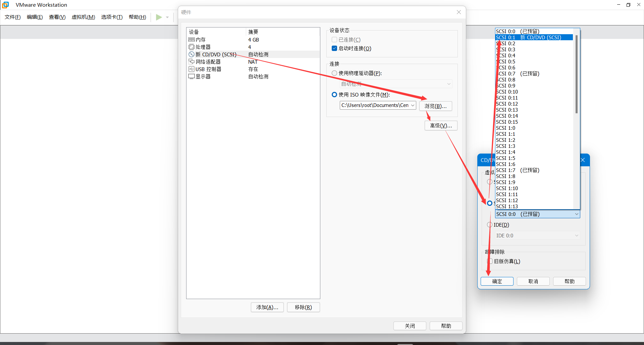Click the green power-on play icon
The width and height of the screenshot is (644, 345).
(x=159, y=17)
